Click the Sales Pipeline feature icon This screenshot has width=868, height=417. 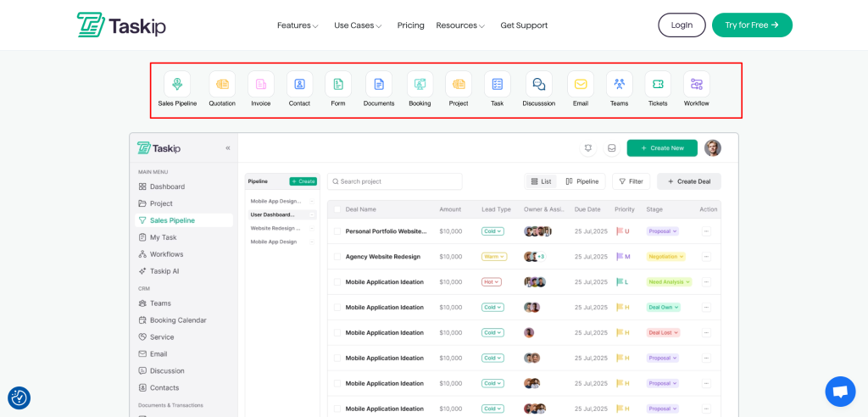177,84
